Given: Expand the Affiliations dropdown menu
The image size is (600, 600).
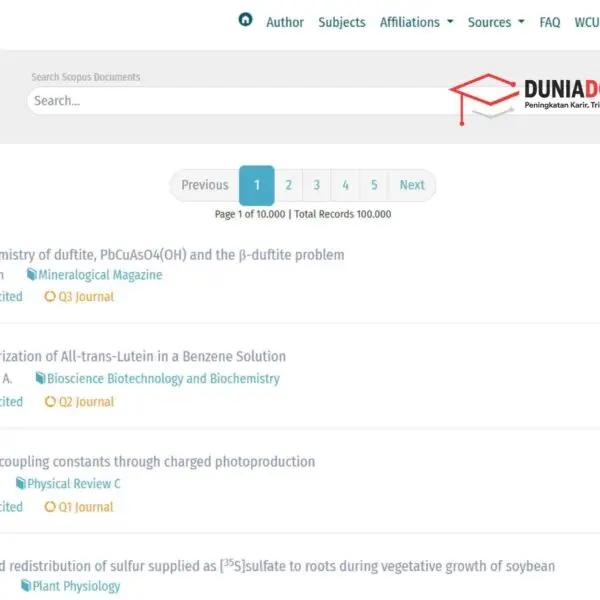Looking at the screenshot, I should tap(416, 22).
